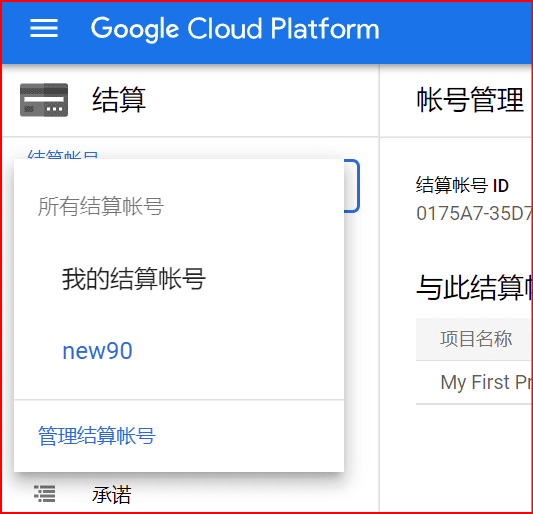
Task: Click the 承诺 sidebar item
Action: 111,495
